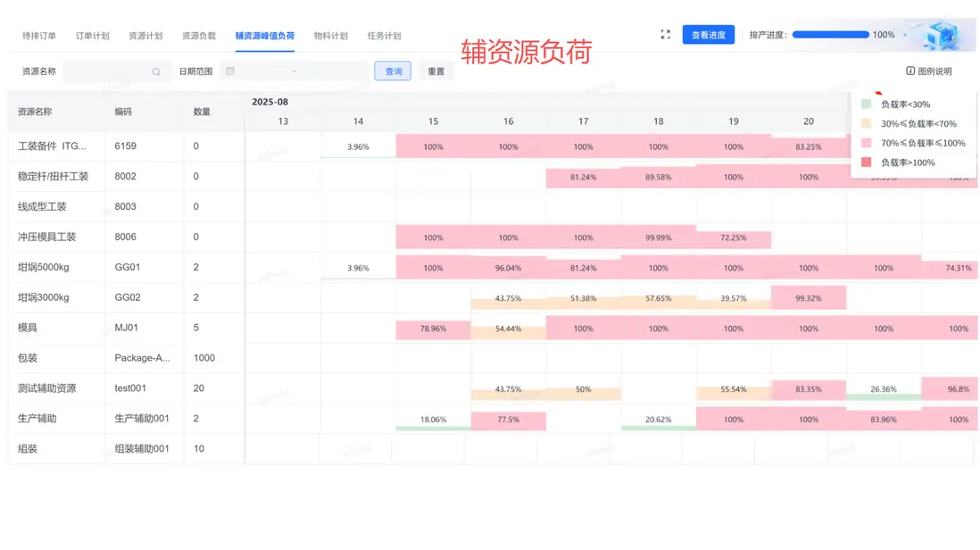
Task: Select the 测试辅助资源 row name
Action: [47, 388]
